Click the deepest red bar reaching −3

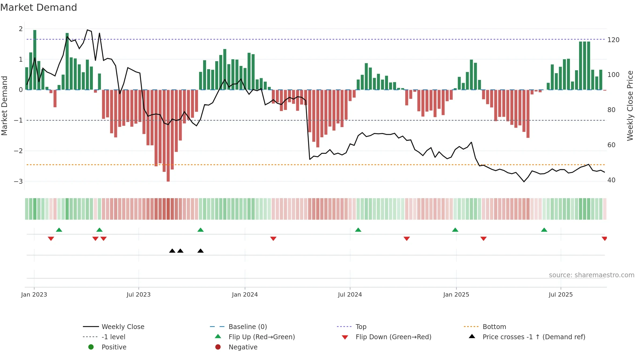point(168,136)
